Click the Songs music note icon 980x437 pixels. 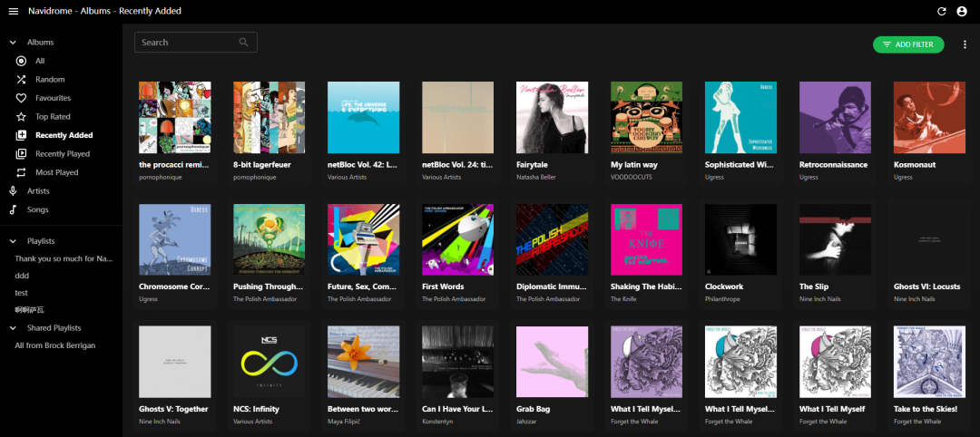point(13,209)
